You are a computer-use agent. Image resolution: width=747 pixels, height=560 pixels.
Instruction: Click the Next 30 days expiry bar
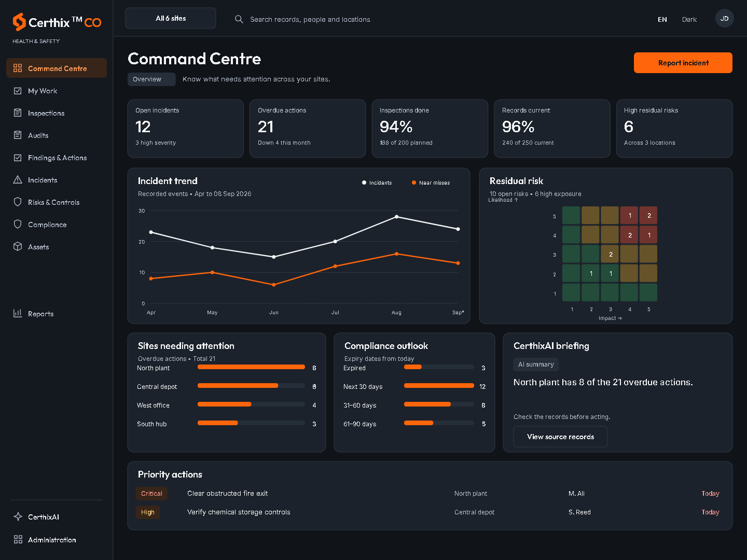pyautogui.click(x=439, y=386)
